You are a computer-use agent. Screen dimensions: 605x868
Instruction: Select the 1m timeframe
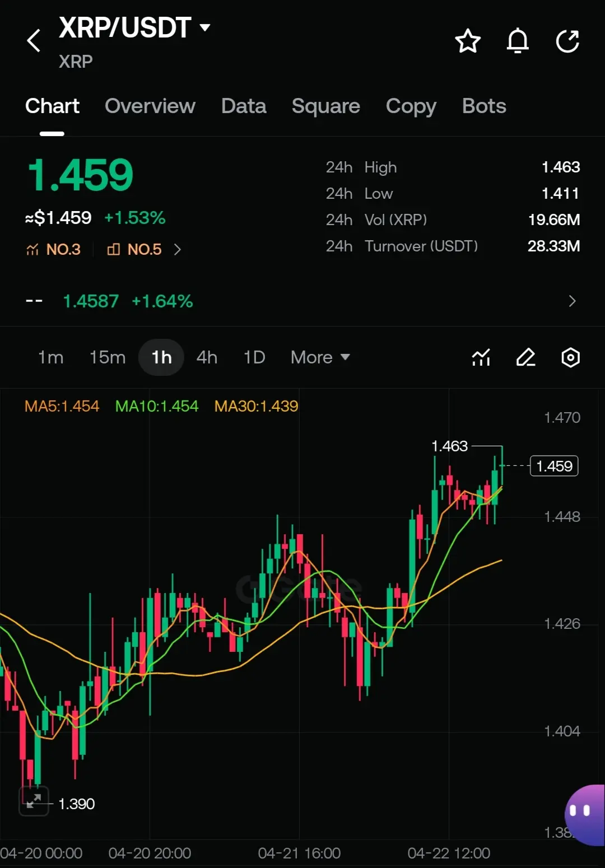[x=50, y=357]
